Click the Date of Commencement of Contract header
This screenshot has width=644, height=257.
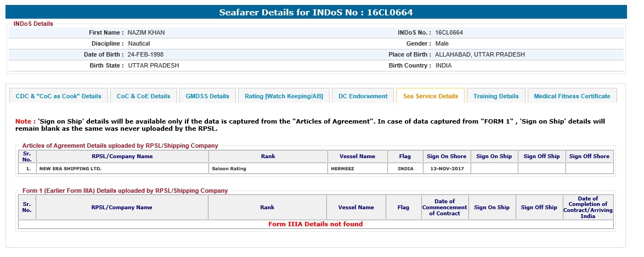coord(444,208)
